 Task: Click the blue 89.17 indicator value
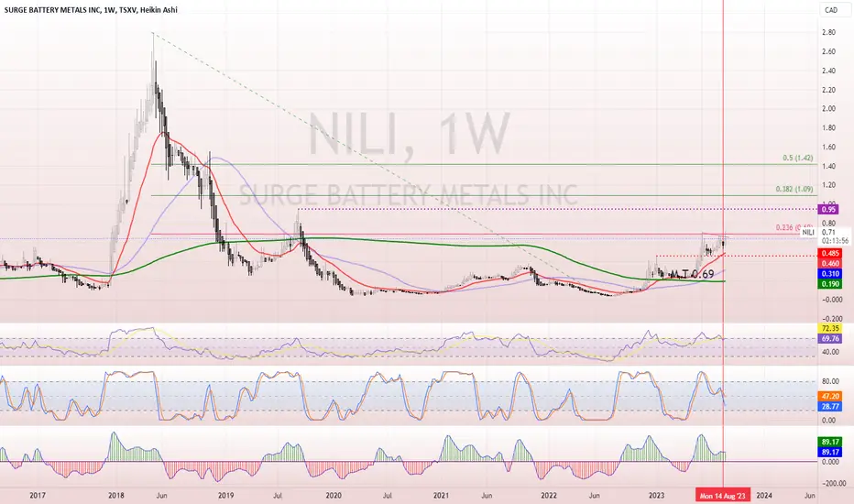coord(829,453)
